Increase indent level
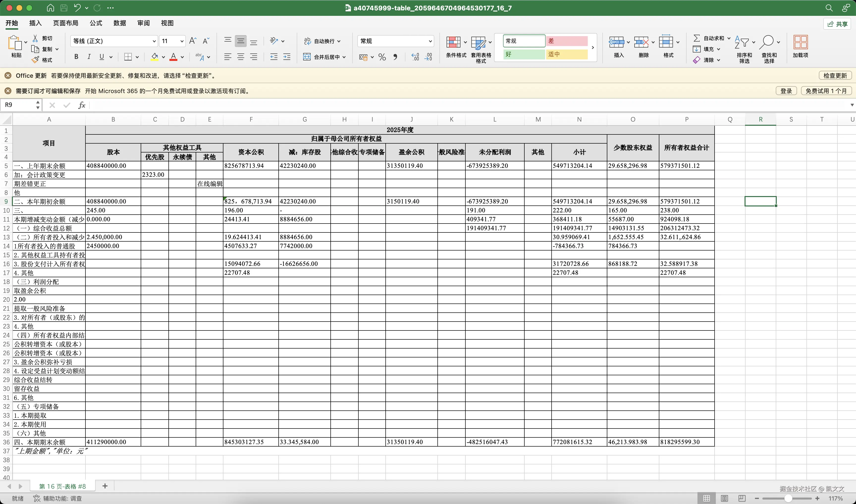Screen dimensions: 856x504 (287, 57)
